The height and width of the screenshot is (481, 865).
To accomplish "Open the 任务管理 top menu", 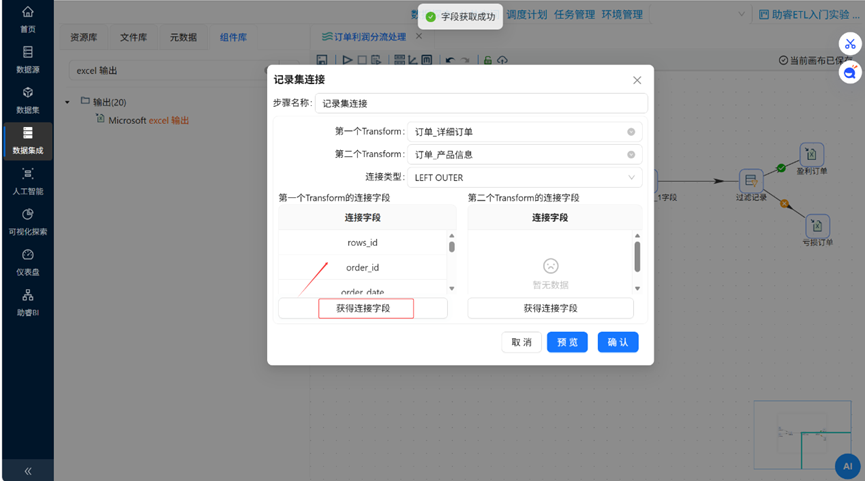I will coord(574,14).
